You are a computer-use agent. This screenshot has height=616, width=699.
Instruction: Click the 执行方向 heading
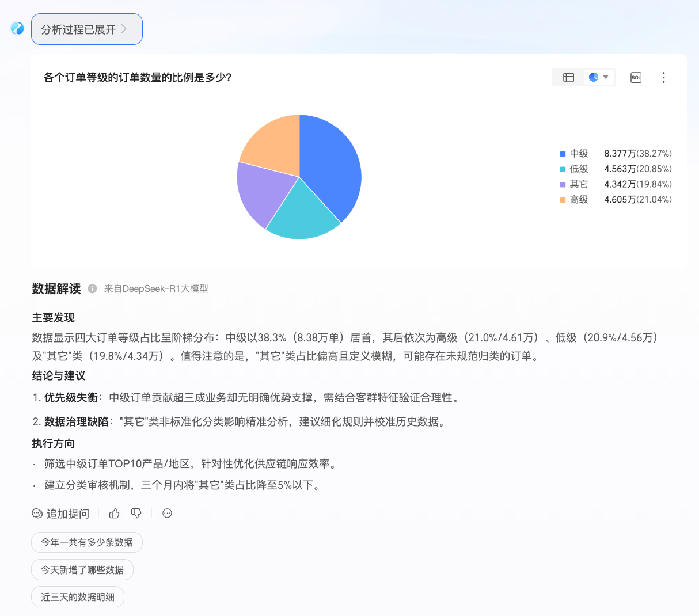53,444
